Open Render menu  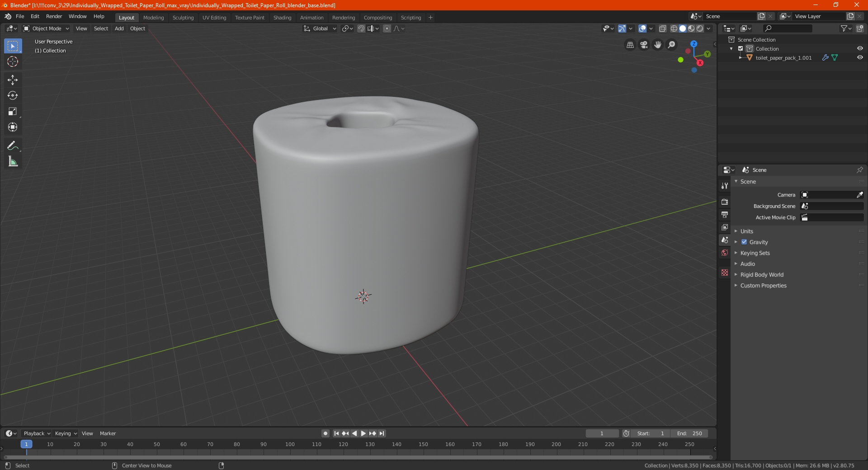pos(54,16)
